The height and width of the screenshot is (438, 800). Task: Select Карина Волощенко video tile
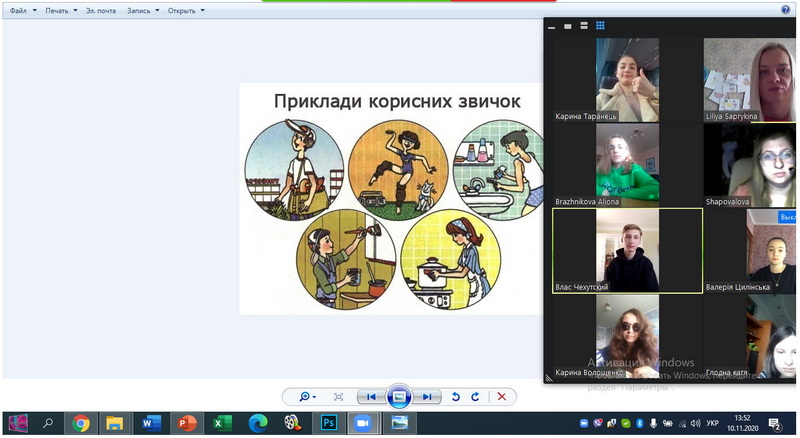[x=627, y=336]
